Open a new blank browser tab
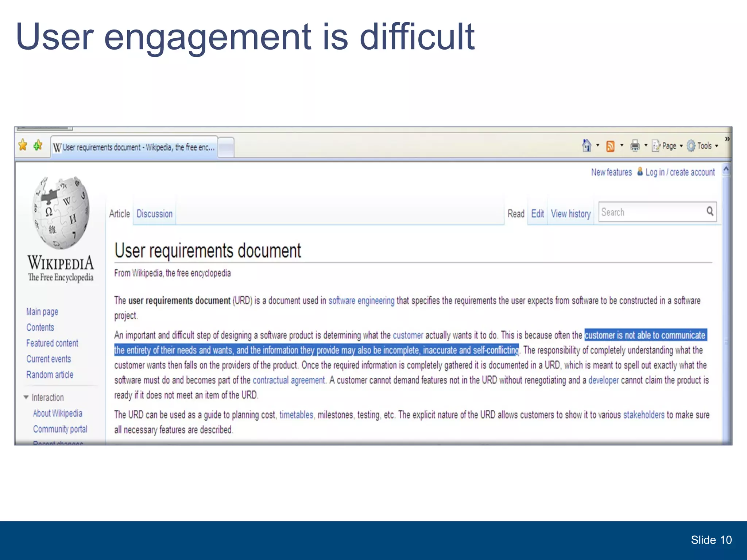The image size is (747, 560). [226, 148]
